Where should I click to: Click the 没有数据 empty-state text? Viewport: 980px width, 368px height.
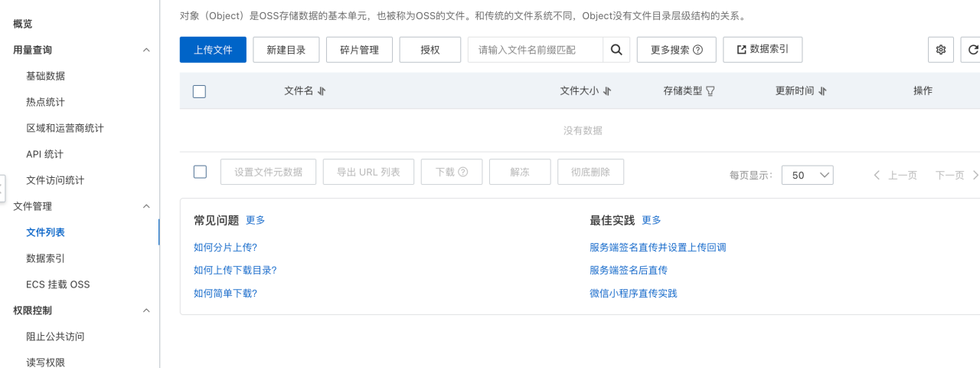coord(583,130)
